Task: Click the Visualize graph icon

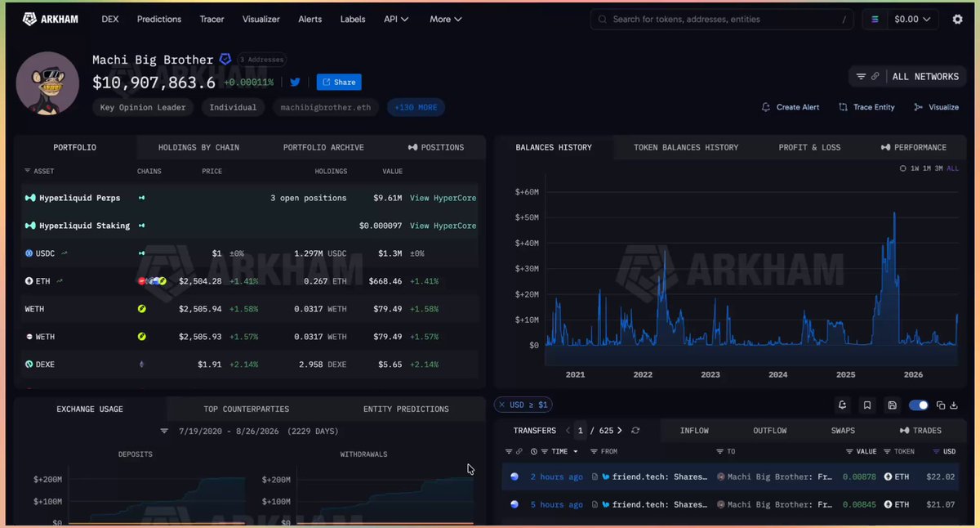Action: tap(918, 107)
